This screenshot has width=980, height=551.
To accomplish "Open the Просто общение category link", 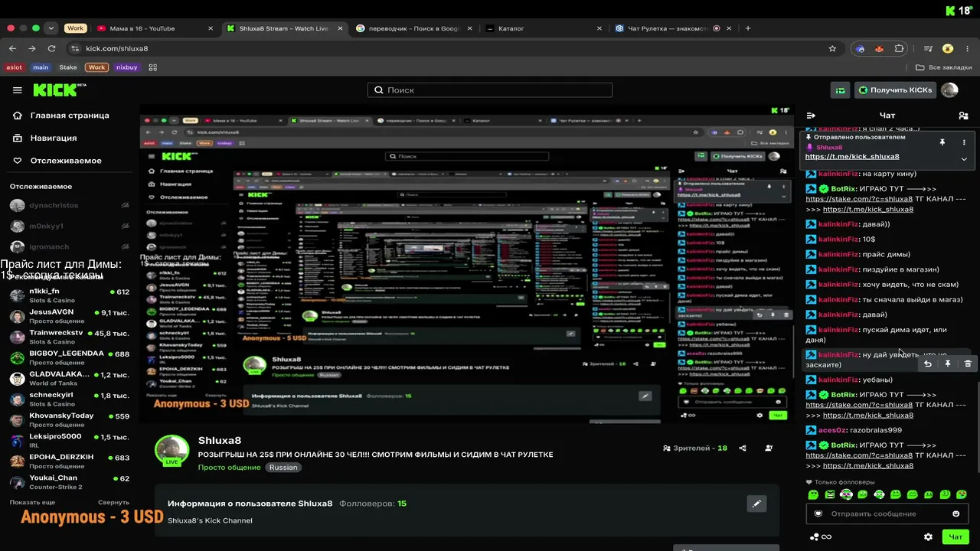I will coord(229,468).
